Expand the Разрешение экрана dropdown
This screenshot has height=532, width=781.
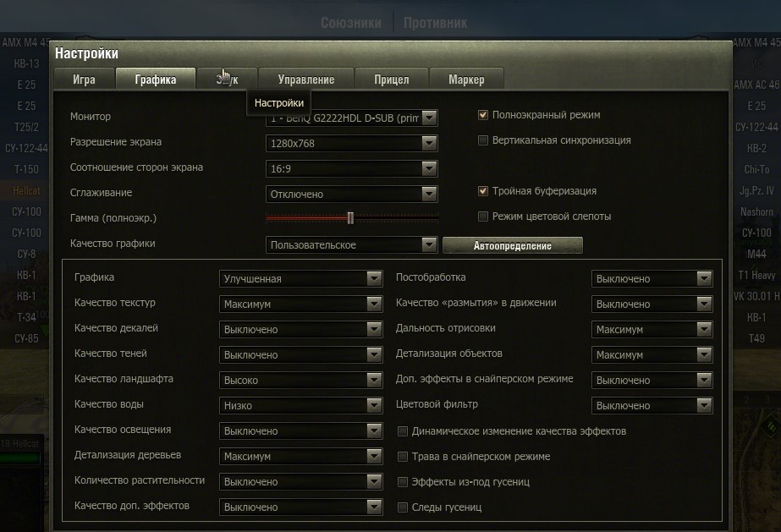pyautogui.click(x=429, y=144)
